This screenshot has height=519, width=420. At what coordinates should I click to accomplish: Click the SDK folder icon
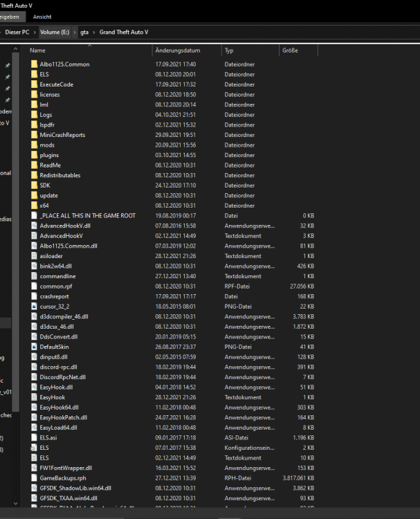(34, 185)
